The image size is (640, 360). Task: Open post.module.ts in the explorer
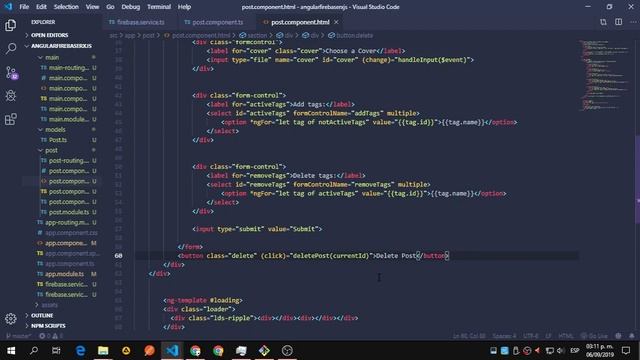pyautogui.click(x=69, y=212)
